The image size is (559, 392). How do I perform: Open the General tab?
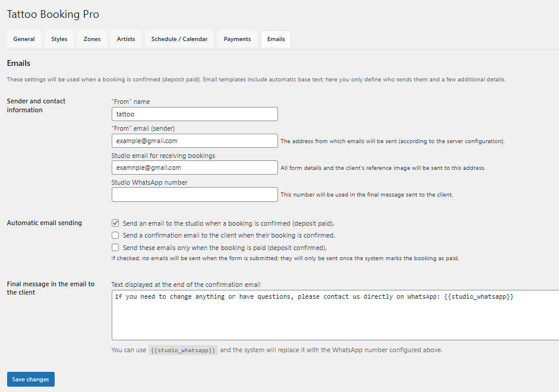[24, 39]
